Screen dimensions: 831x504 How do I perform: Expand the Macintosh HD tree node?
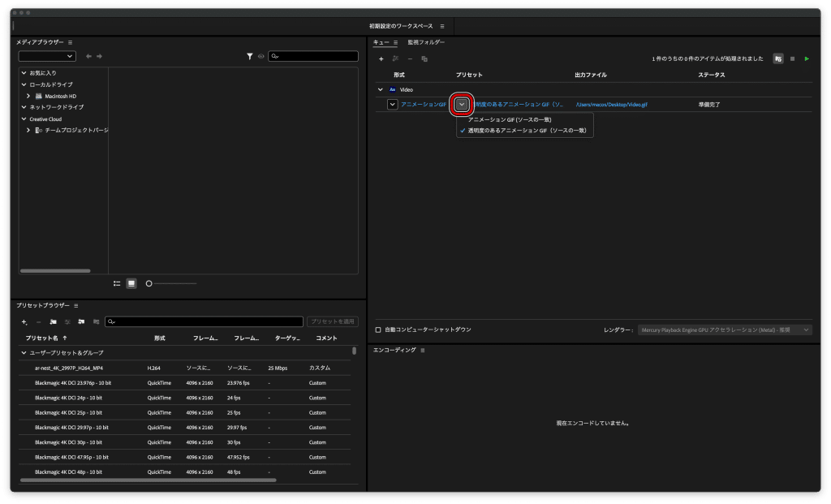tap(28, 96)
